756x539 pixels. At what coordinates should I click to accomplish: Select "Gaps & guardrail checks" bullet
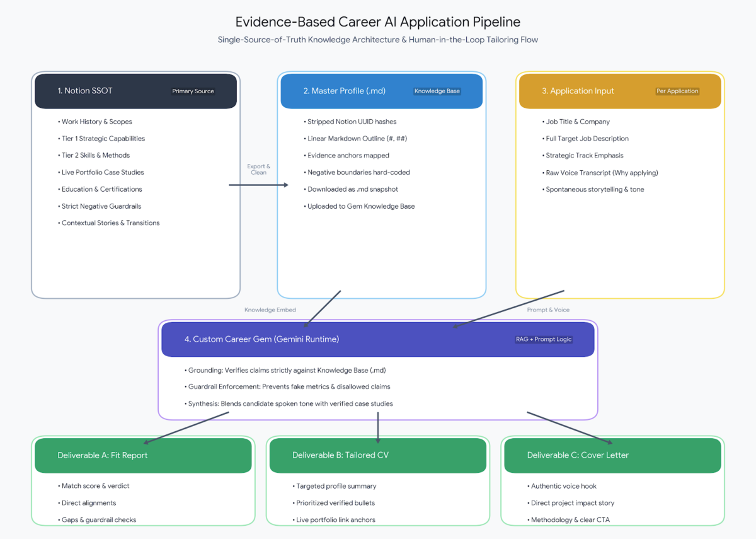point(97,520)
